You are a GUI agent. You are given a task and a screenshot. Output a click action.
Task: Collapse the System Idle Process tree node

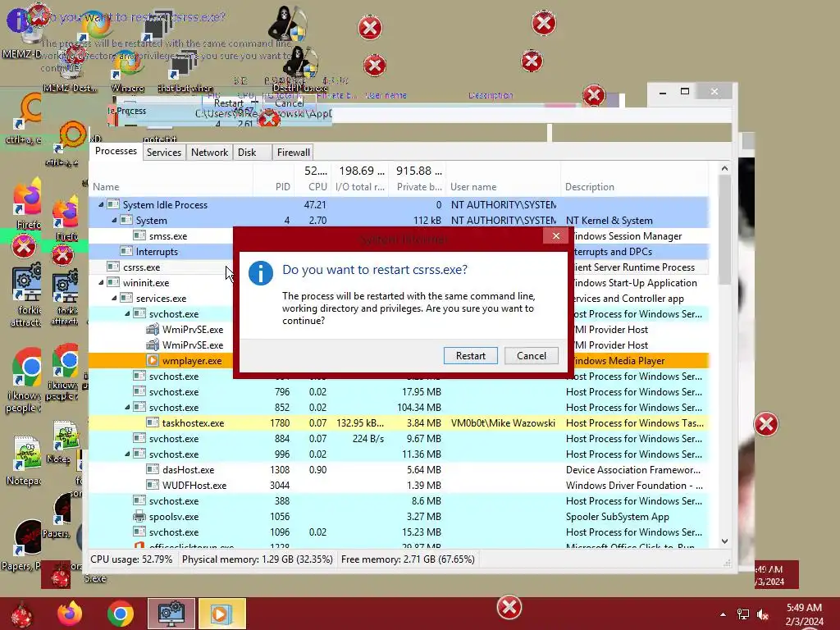(101, 204)
